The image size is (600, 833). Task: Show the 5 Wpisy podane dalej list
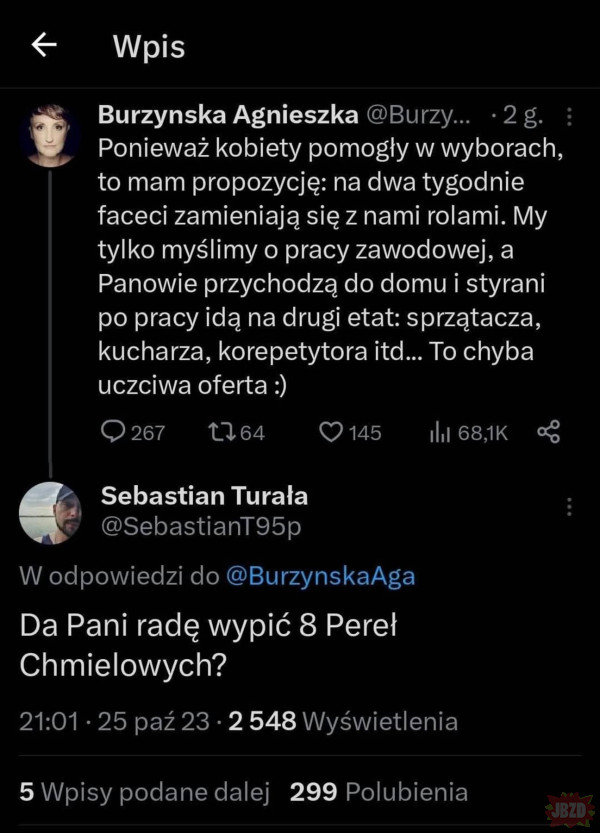point(145,792)
